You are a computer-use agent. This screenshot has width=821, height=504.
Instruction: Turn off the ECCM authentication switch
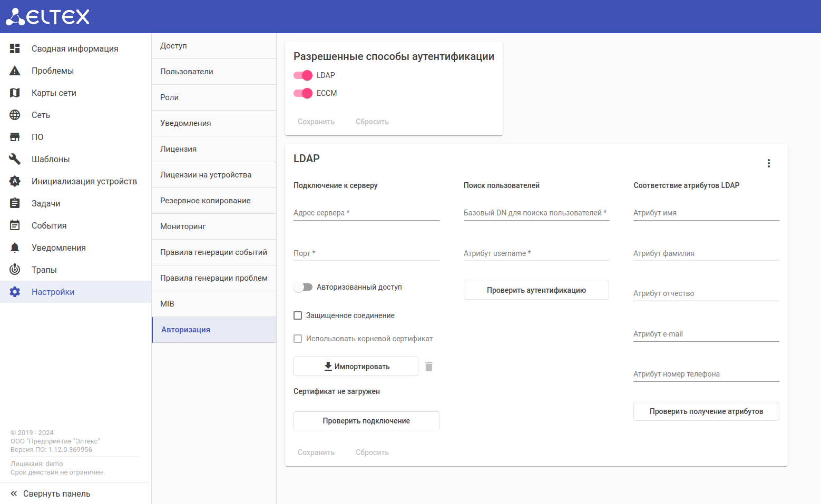303,93
